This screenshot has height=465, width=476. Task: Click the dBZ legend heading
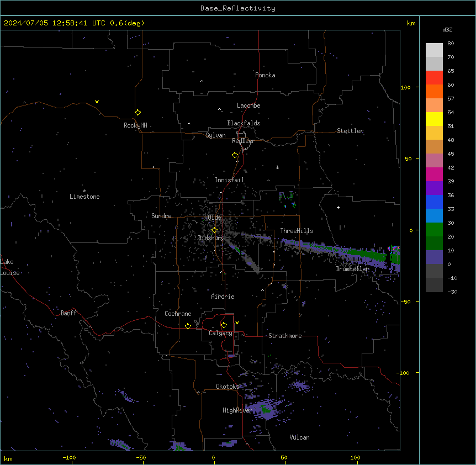coord(447,29)
